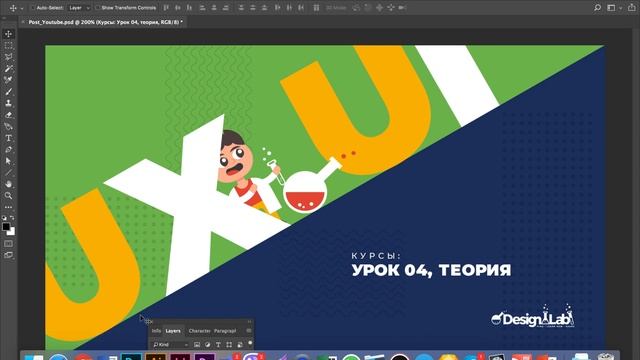Select the Rectangular Marquee tool
This screenshot has height=360, width=640.
[9, 46]
